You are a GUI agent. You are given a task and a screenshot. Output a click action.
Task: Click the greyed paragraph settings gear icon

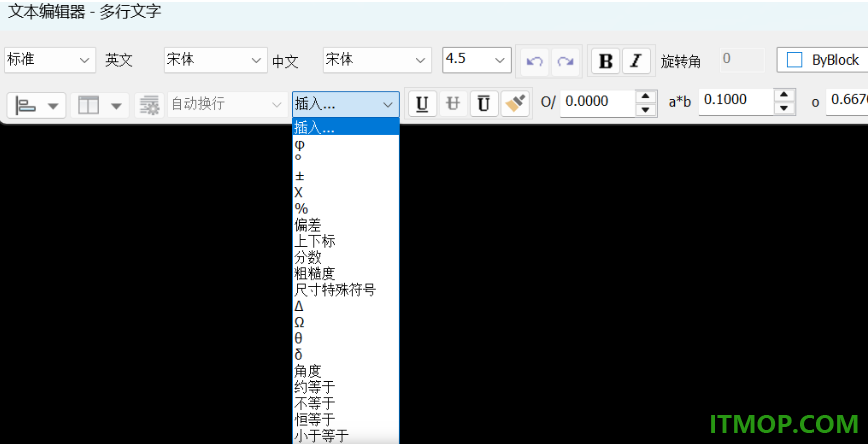[149, 105]
